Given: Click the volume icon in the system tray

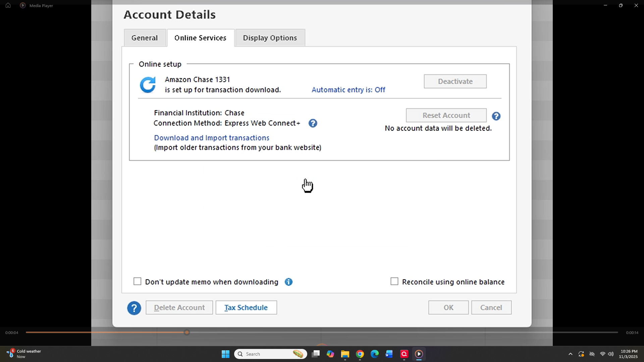Looking at the screenshot, I should (x=611, y=354).
